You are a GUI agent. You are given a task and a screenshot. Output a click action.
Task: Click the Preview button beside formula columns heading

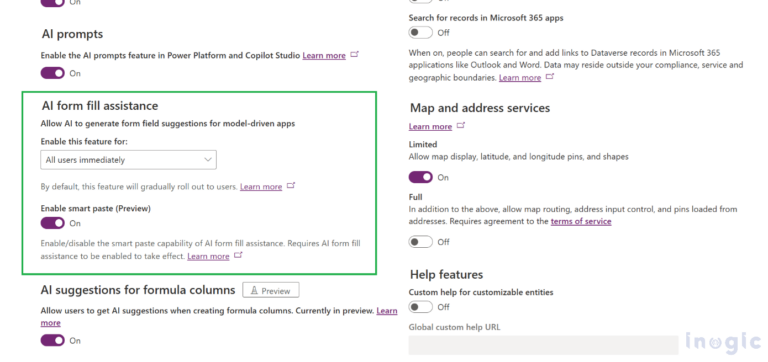click(x=271, y=290)
